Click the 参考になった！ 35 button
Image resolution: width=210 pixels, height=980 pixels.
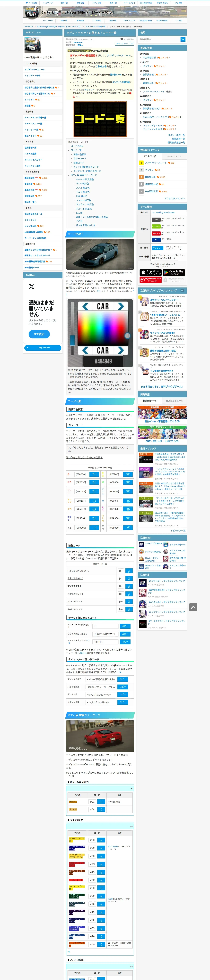coord(125,44)
